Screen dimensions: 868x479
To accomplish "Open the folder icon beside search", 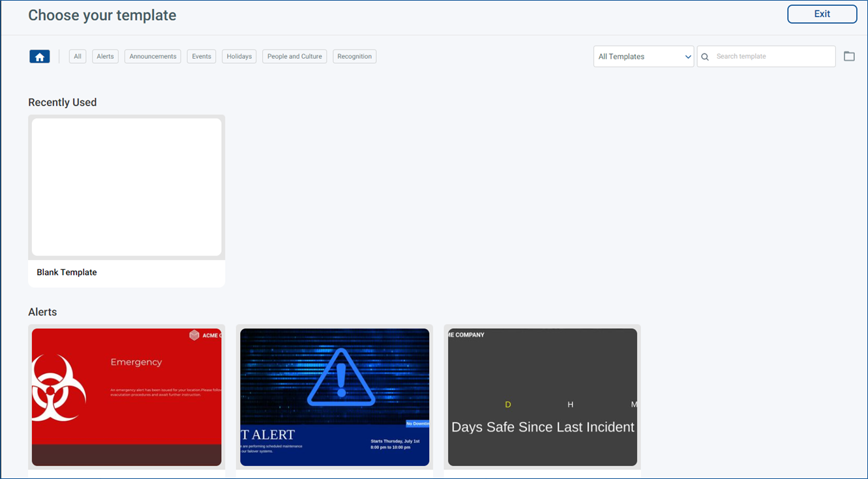I will tap(849, 56).
